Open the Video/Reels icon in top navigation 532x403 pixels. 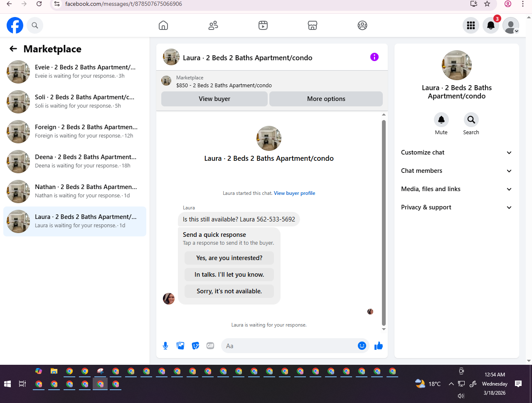(x=263, y=25)
